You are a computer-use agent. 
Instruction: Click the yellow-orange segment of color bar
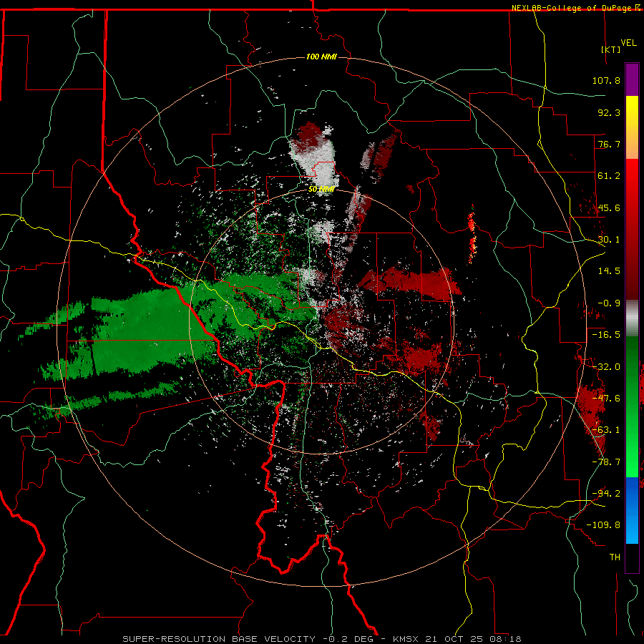point(632,128)
